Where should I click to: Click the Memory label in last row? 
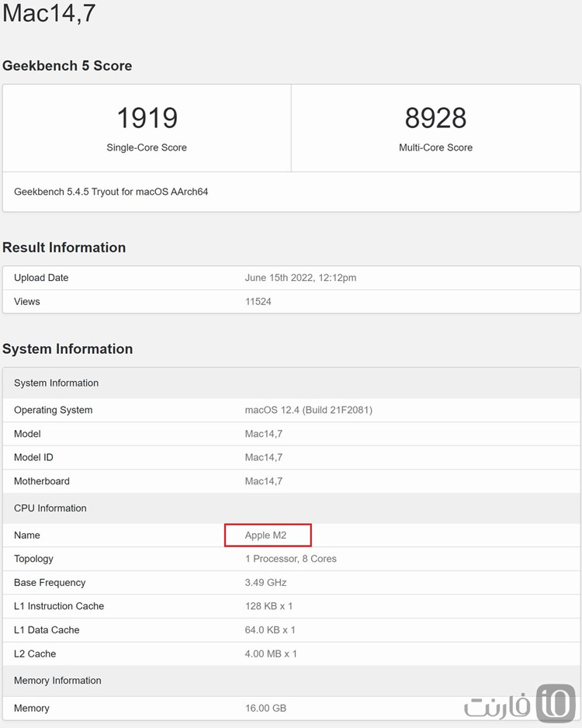pos(32,709)
